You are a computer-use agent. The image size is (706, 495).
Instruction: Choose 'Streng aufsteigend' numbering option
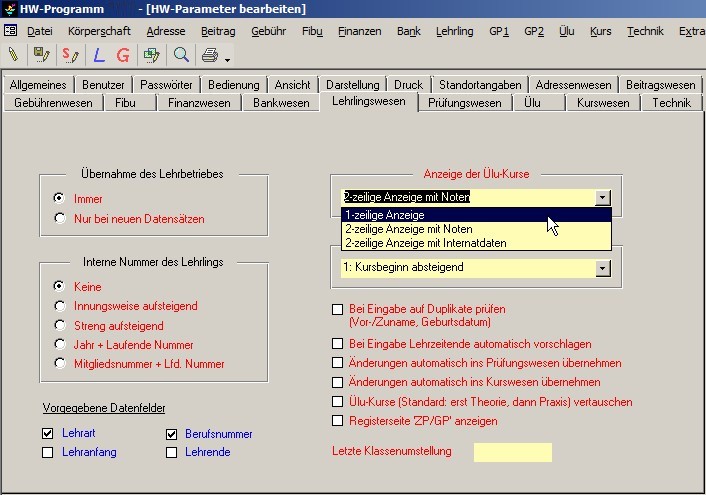click(x=60, y=325)
